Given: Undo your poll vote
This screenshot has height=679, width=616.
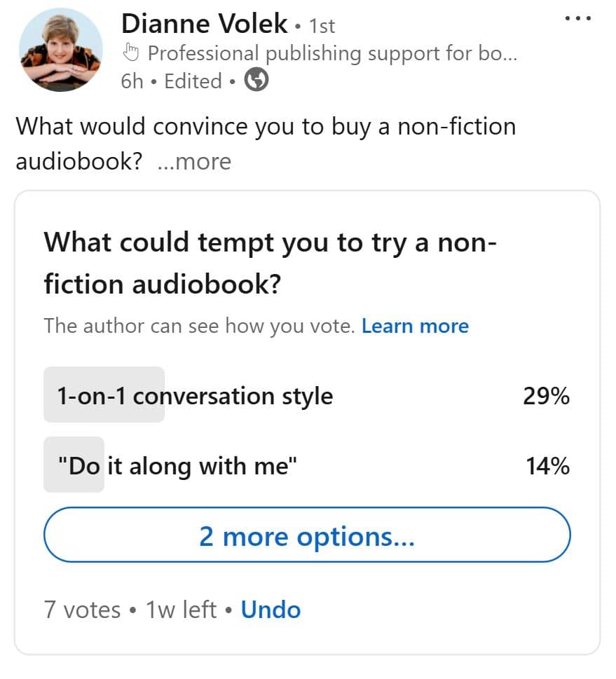Looking at the screenshot, I should 271,609.
